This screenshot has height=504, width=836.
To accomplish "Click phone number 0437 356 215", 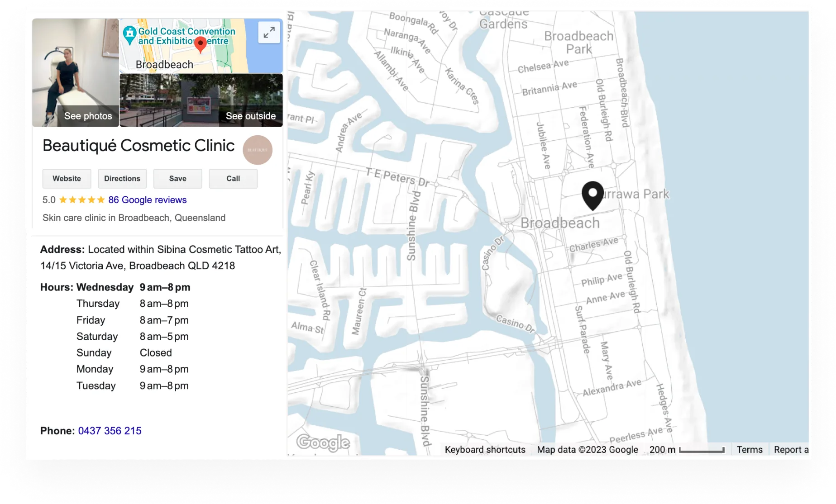I will coord(110,431).
